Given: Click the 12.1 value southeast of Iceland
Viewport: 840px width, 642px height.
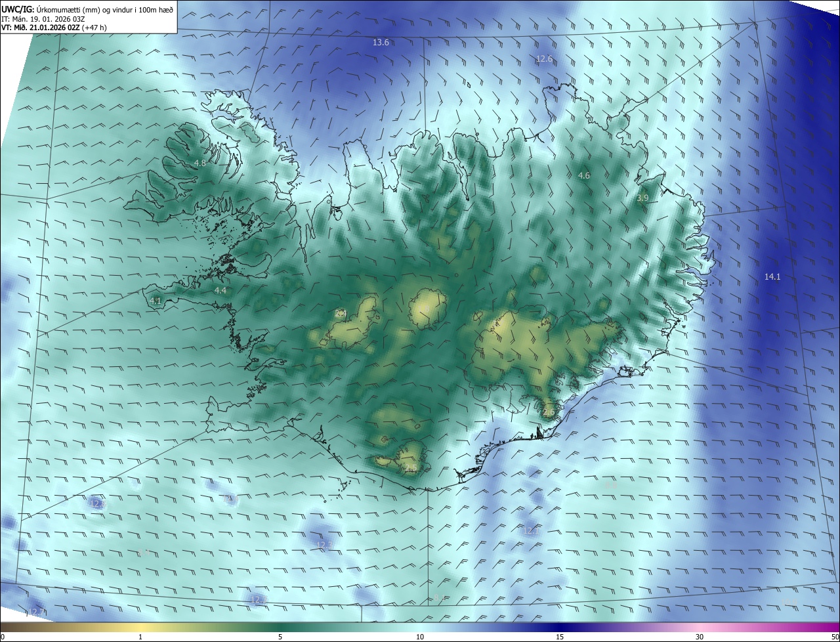Looking at the screenshot, I should tap(530, 530).
